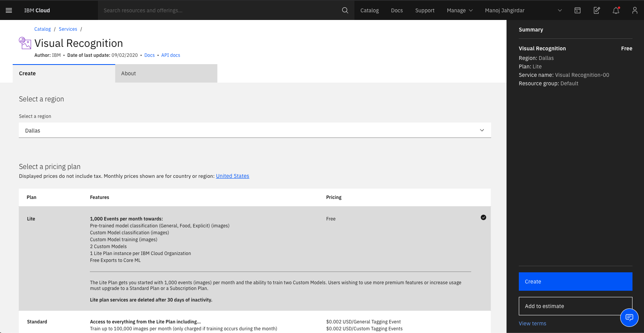Open Docs in the top navigation
Image resolution: width=644 pixels, height=333 pixels.
397,10
